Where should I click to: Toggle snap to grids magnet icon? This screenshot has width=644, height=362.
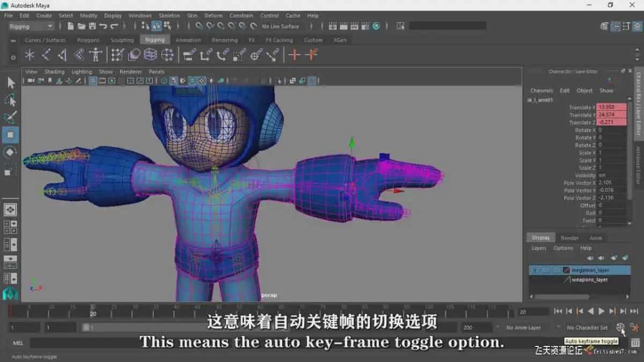pos(199,26)
